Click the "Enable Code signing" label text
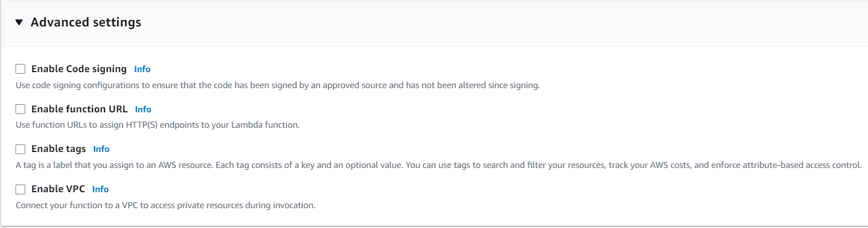The height and width of the screenshot is (228, 868). pos(79,69)
